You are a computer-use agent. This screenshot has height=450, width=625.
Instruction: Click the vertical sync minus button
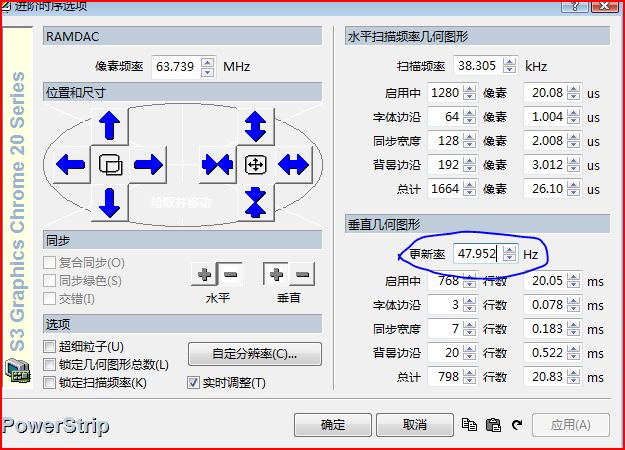coord(302,274)
